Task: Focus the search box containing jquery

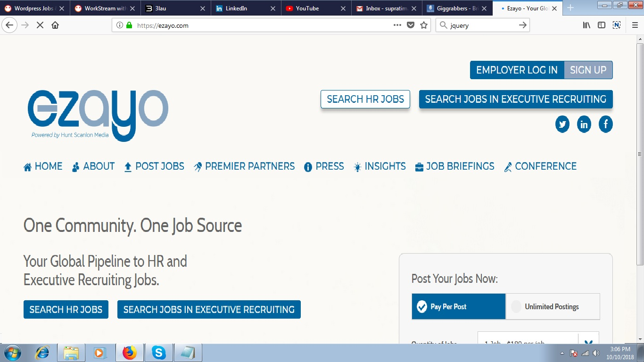Action: [x=483, y=25]
